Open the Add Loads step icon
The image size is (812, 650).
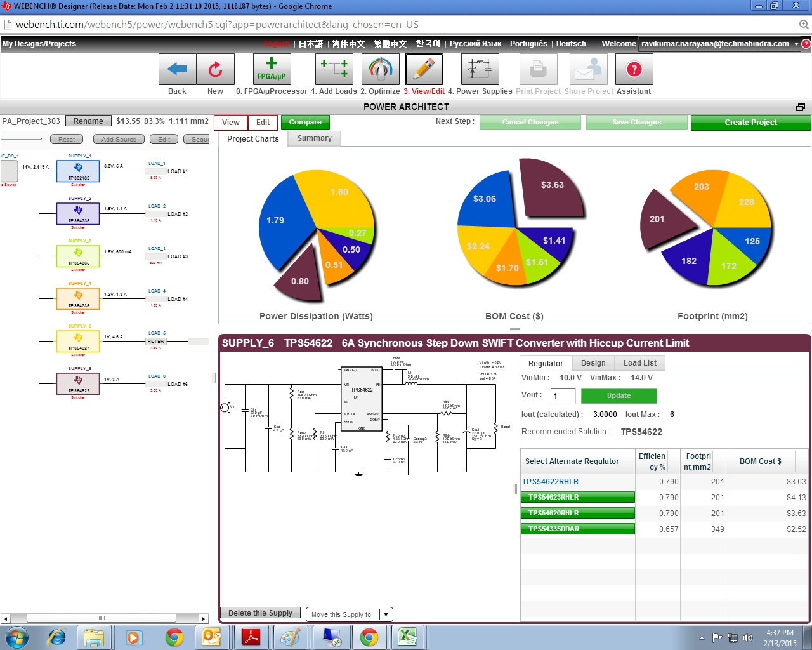click(334, 69)
